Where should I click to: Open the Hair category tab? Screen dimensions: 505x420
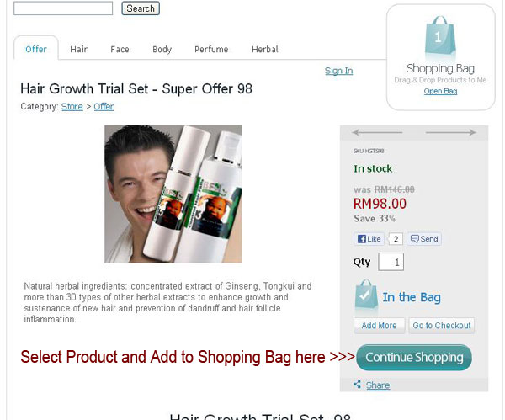pos(78,50)
